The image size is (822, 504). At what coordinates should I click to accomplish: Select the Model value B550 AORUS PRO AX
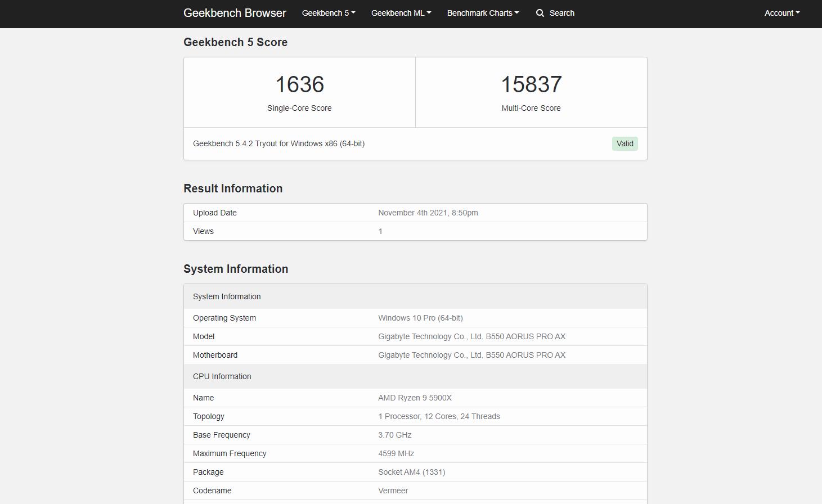pos(471,336)
